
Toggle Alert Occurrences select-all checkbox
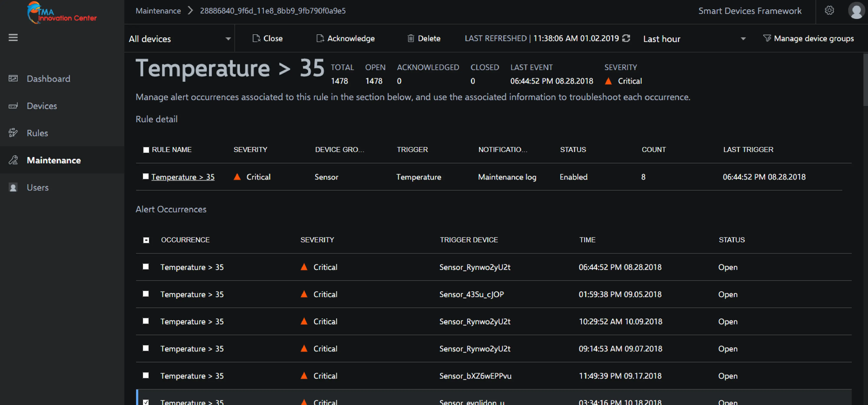click(146, 240)
